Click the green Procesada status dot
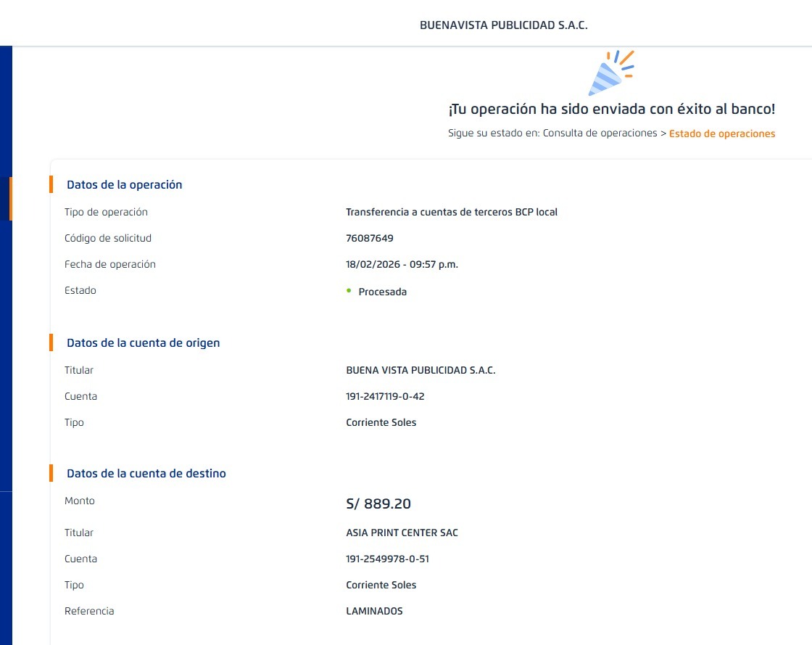Viewport: 812px width, 645px height. tap(349, 291)
